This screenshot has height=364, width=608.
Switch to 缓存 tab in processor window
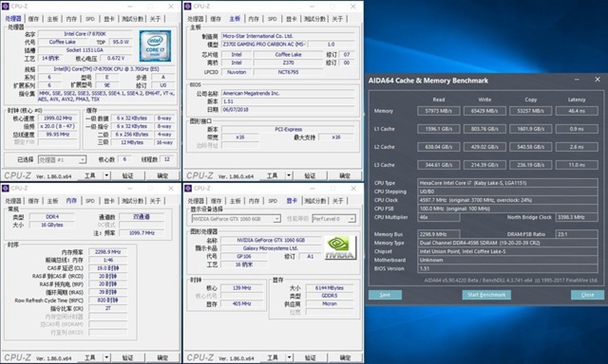pos(33,19)
